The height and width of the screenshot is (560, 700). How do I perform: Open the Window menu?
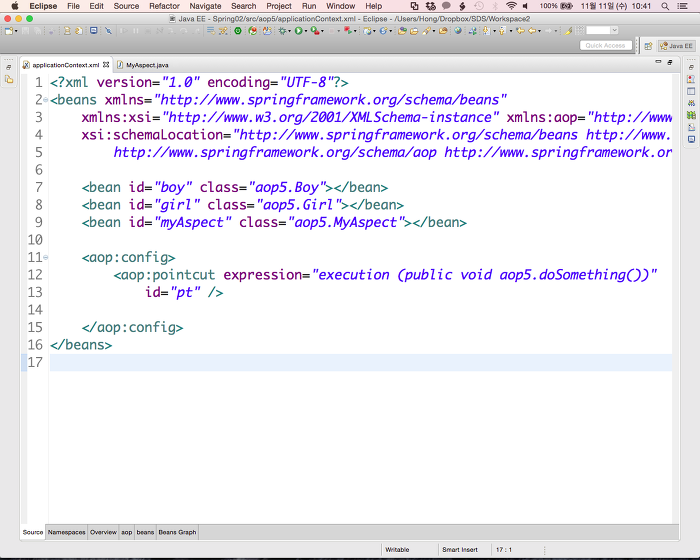click(x=341, y=6)
